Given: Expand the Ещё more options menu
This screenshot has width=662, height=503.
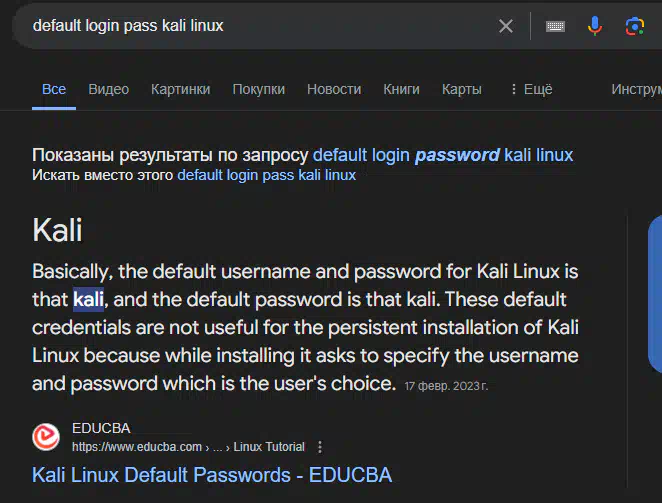Looking at the screenshot, I should [532, 89].
